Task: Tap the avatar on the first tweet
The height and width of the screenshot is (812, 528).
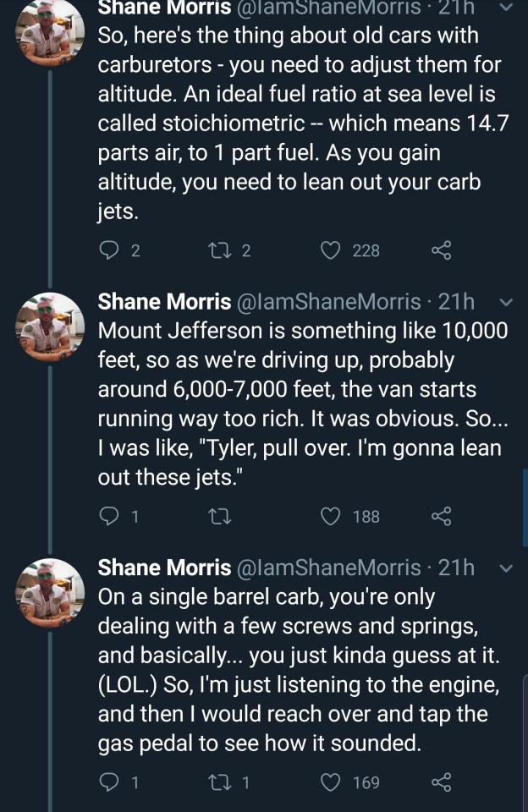Action: (50, 34)
